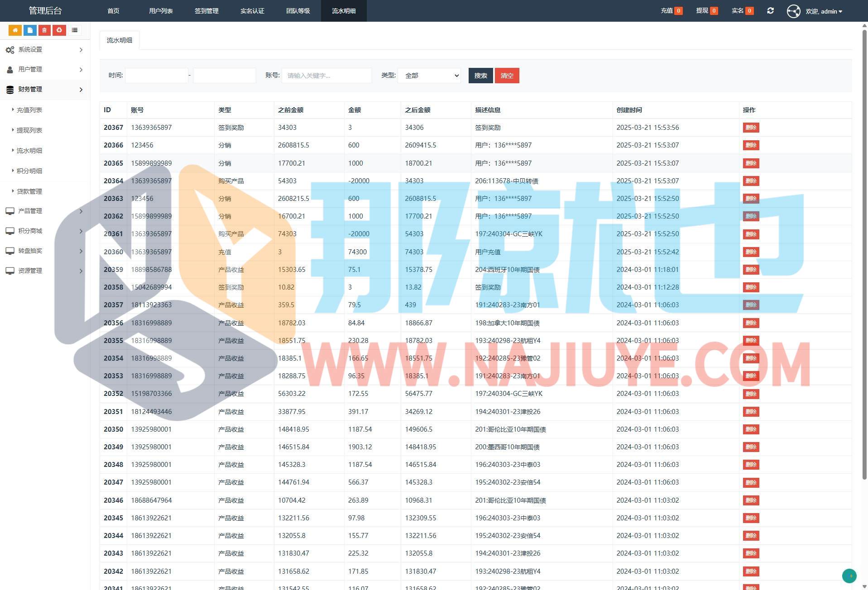The height and width of the screenshot is (590, 868).
Task: Open the 用户列表 top navigation item
Action: (x=161, y=11)
